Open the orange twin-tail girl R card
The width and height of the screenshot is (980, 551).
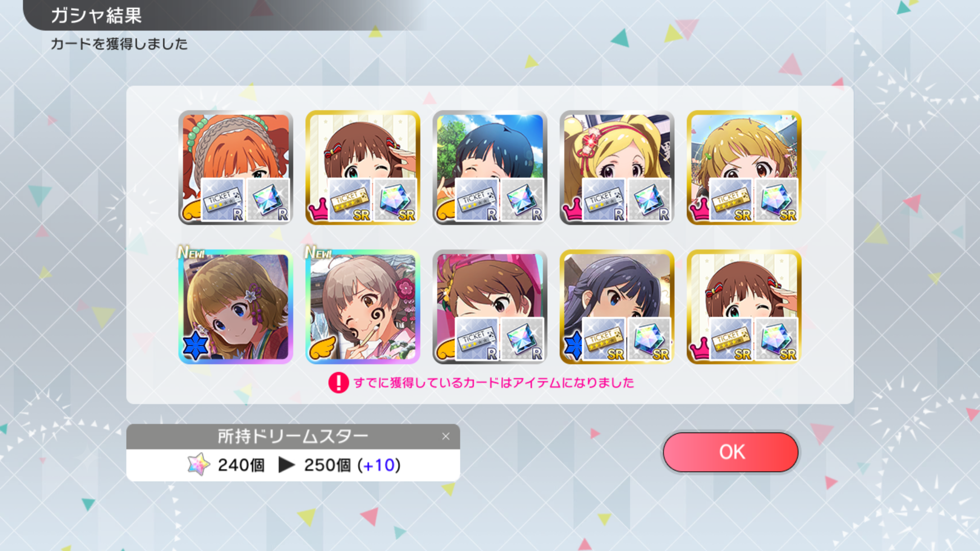(235, 167)
